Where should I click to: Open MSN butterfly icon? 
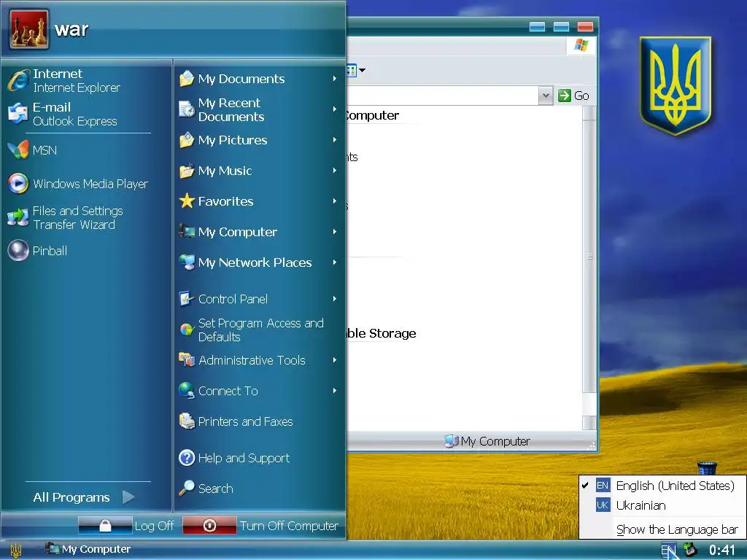click(18, 150)
